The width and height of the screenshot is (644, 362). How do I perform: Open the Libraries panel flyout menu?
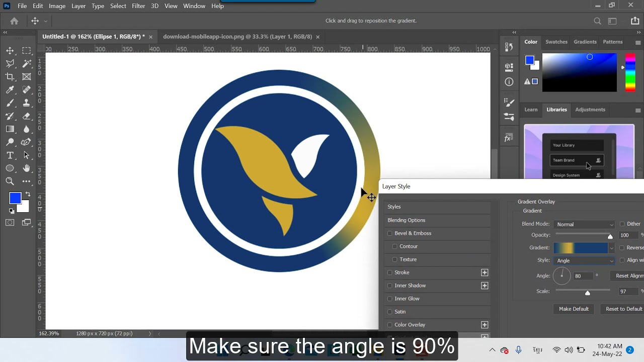[638, 110]
